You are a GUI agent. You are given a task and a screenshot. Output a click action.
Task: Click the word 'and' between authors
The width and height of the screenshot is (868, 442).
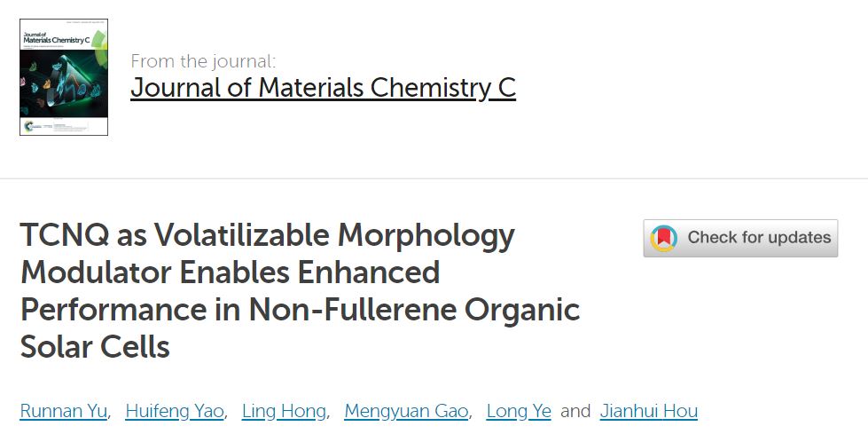point(575,411)
